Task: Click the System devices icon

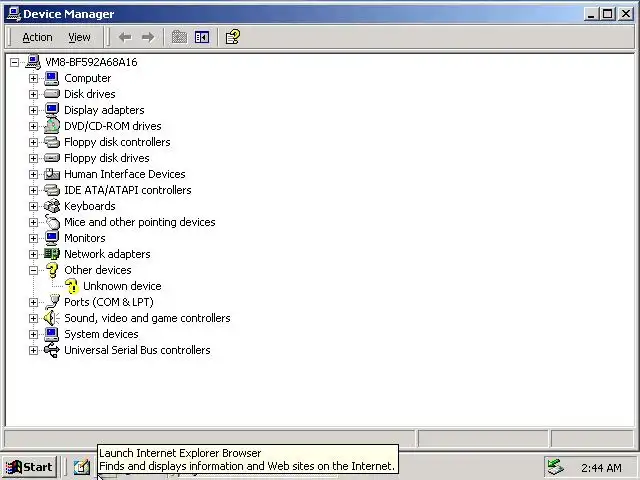Action: (x=52, y=334)
